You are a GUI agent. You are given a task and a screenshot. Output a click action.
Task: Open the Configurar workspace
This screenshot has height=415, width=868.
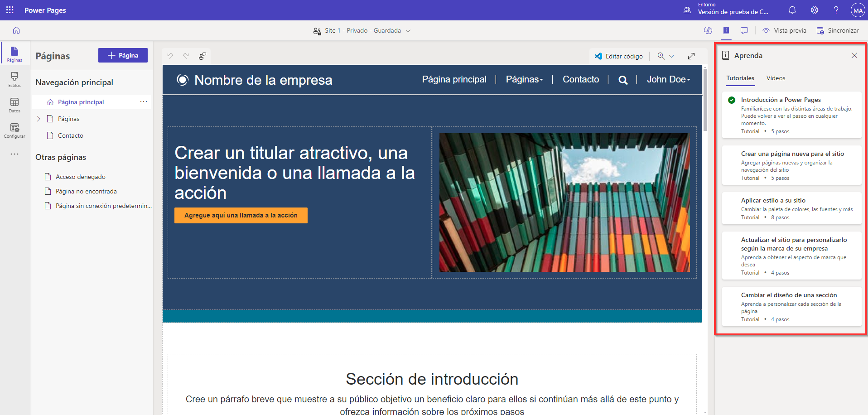14,130
